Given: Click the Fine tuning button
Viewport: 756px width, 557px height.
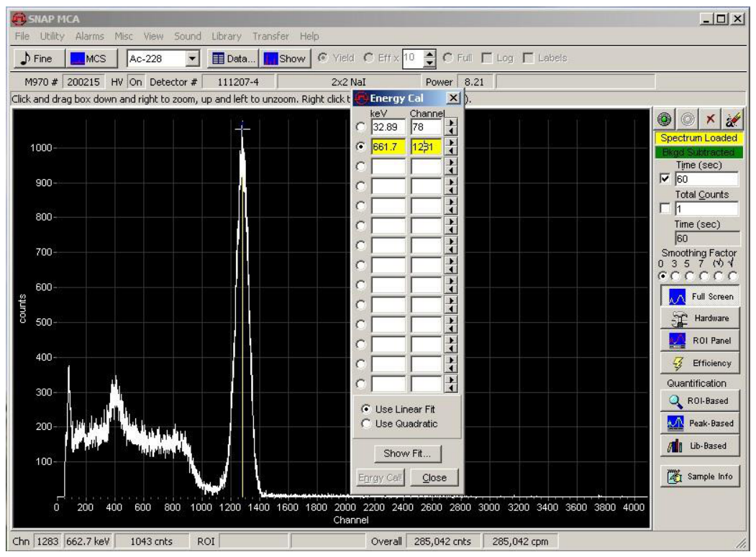Looking at the screenshot, I should (38, 58).
